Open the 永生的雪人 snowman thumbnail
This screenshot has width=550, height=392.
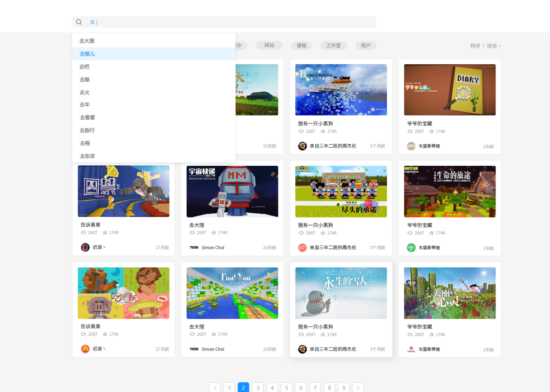pos(341,293)
